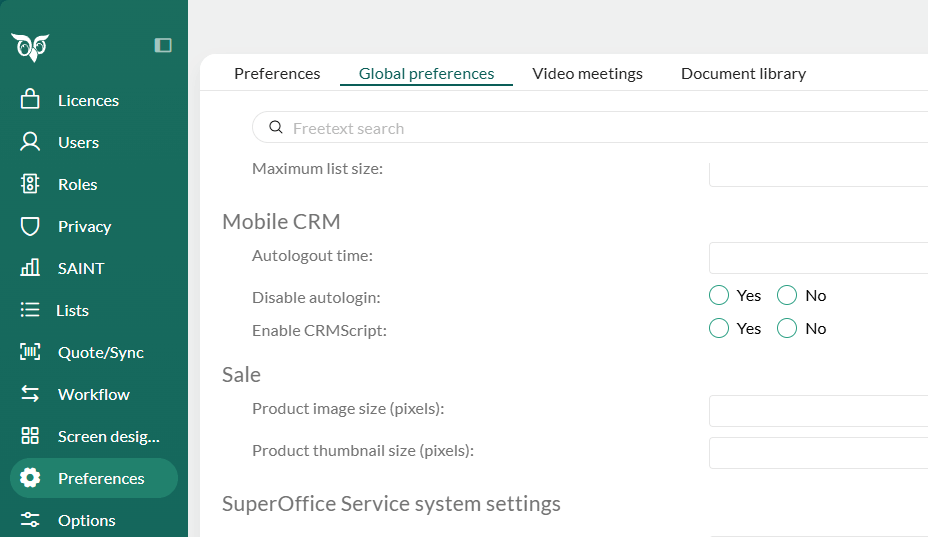
Task: Go to Users in the sidebar
Action: 79,143
